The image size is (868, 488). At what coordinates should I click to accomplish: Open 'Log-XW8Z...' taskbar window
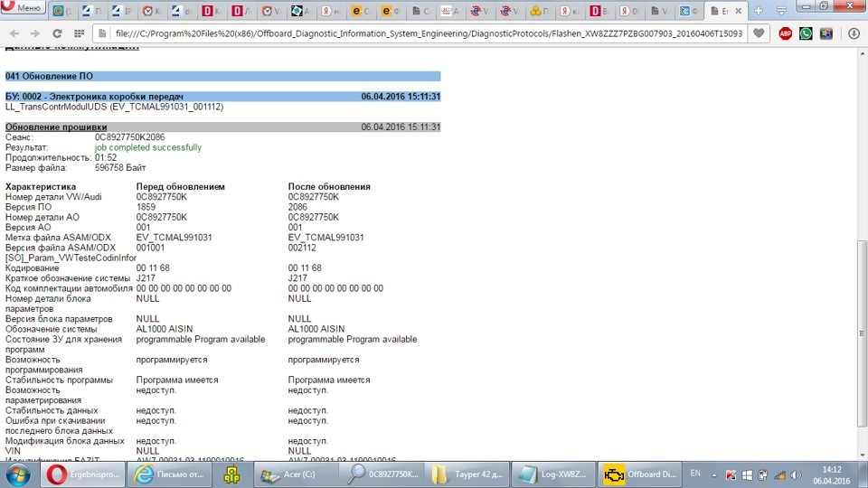[x=553, y=474]
